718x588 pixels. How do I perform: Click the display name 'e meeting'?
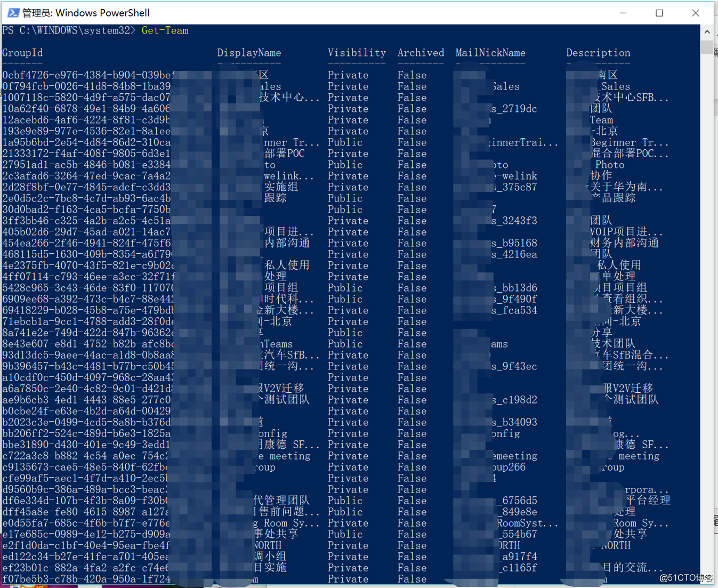pyautogui.click(x=284, y=456)
